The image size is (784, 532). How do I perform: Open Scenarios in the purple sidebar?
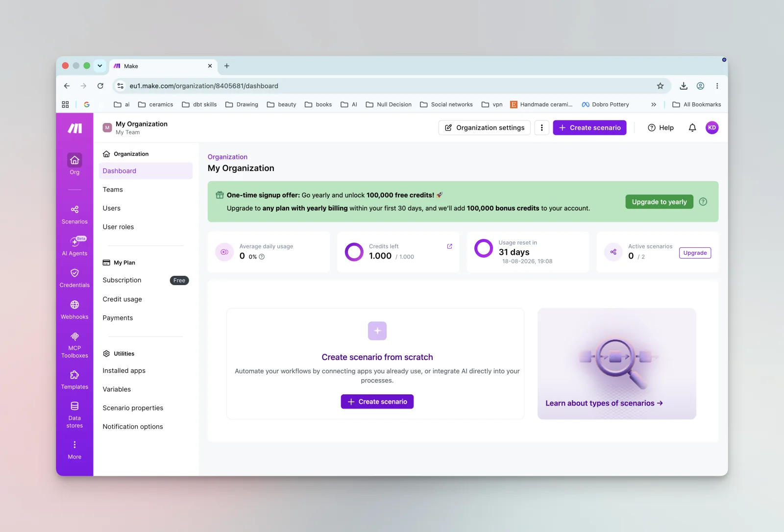(74, 215)
